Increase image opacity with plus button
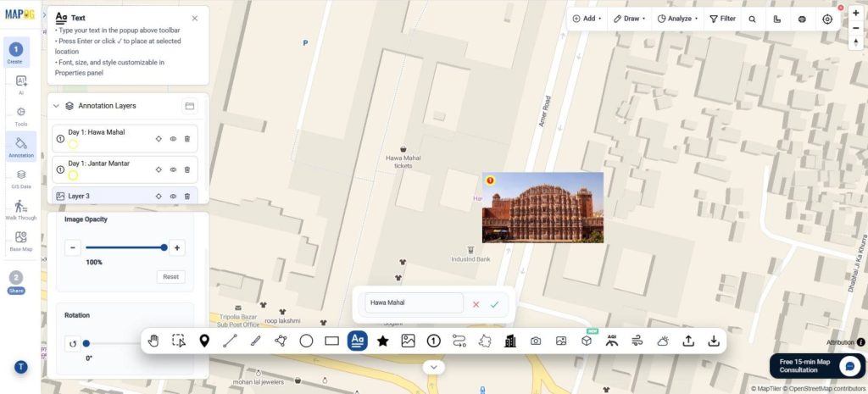Viewport: 868px width, 394px height. pyautogui.click(x=176, y=247)
